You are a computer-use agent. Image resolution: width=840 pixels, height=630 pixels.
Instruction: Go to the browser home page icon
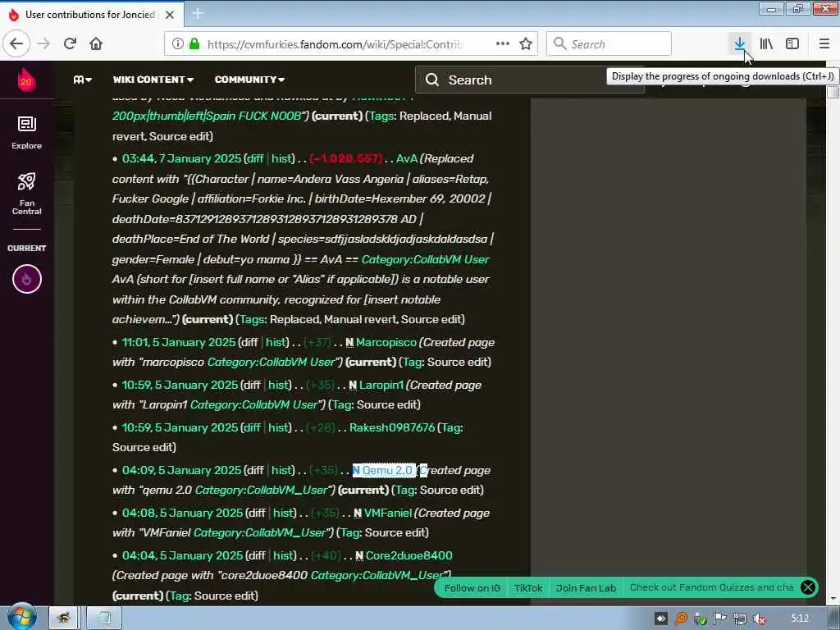point(96,43)
